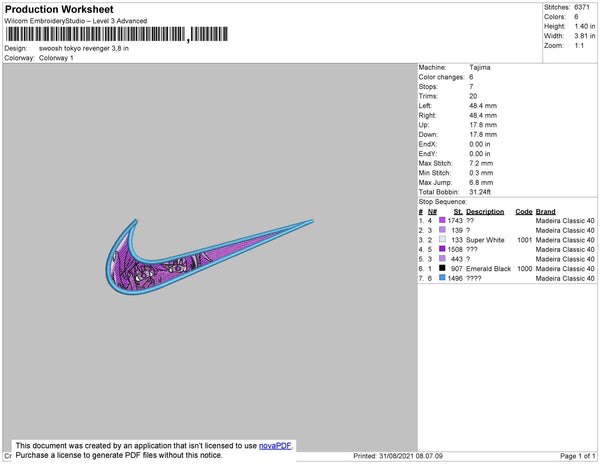
Task: Select the Trims value 20
Action: pos(473,96)
